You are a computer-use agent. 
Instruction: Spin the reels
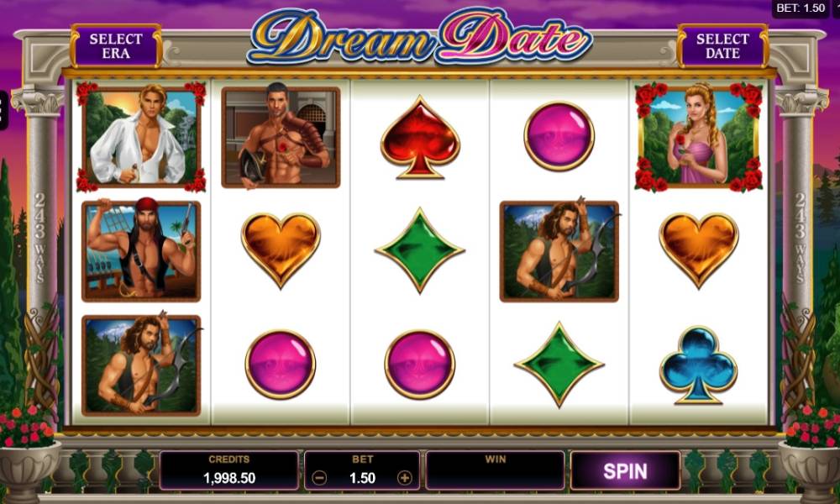(x=625, y=470)
